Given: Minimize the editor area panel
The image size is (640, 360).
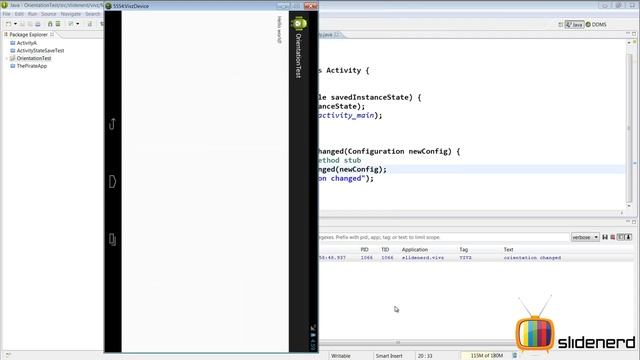Looking at the screenshot, I should tap(628, 33).
